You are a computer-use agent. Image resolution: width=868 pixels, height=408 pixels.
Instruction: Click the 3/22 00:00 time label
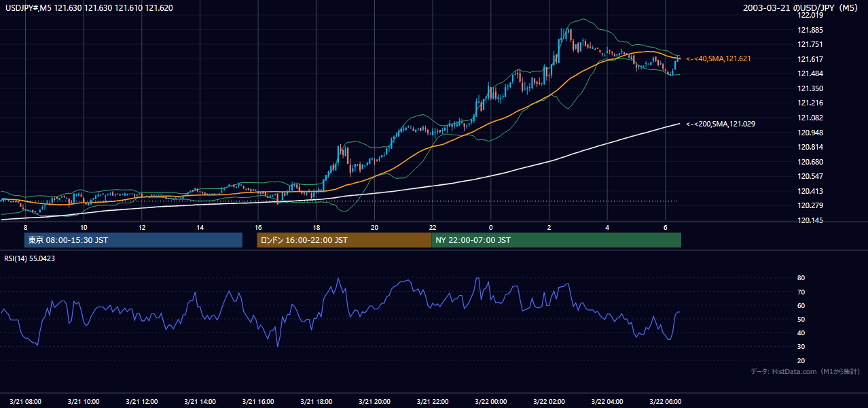491,401
